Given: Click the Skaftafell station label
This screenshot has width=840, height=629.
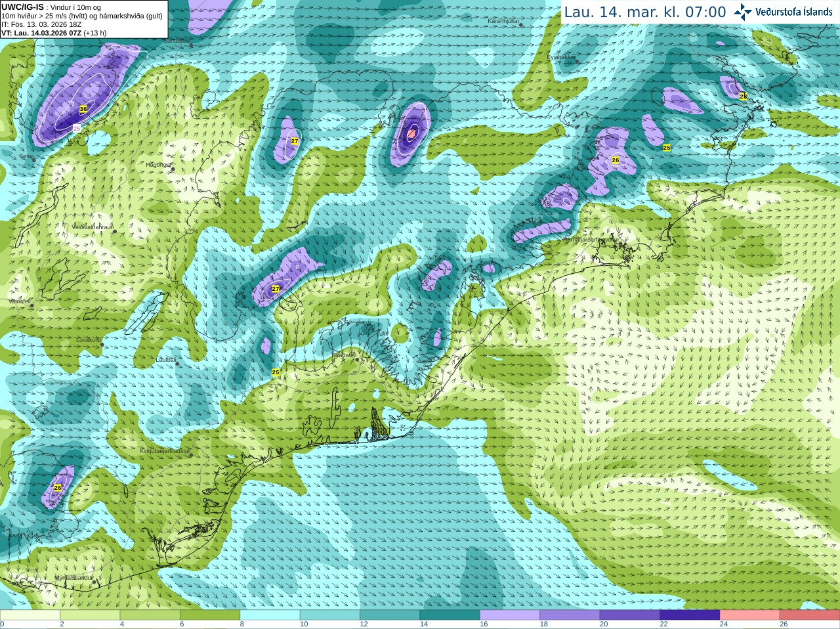Looking at the screenshot, I should coord(344,355).
